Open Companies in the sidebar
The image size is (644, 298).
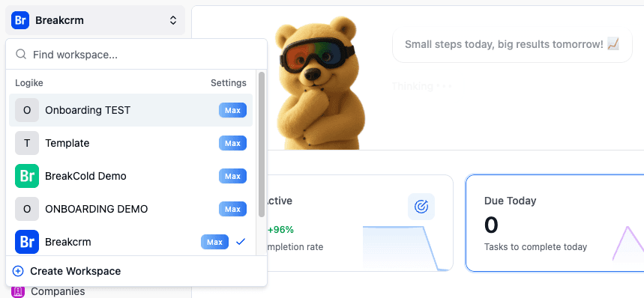pos(58,291)
